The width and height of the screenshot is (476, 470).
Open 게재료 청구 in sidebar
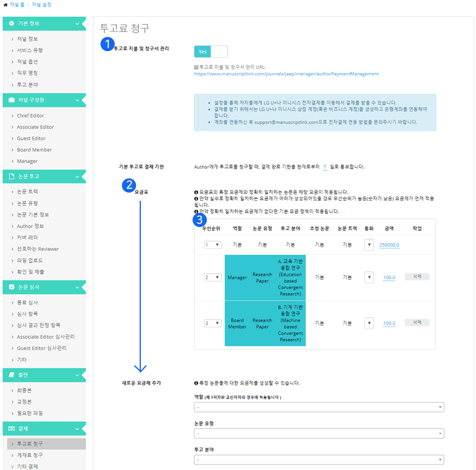30,455
